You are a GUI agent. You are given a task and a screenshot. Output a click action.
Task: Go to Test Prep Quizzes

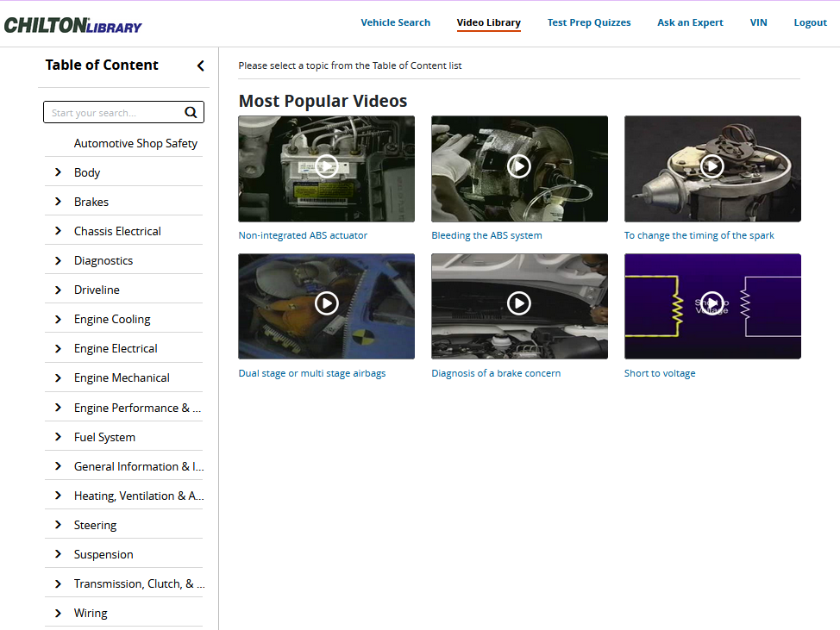coord(589,22)
